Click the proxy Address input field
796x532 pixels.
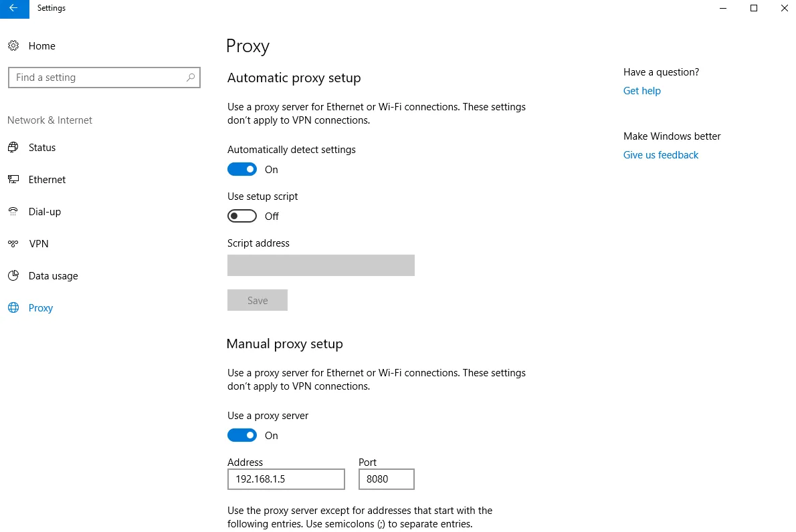[x=286, y=479]
